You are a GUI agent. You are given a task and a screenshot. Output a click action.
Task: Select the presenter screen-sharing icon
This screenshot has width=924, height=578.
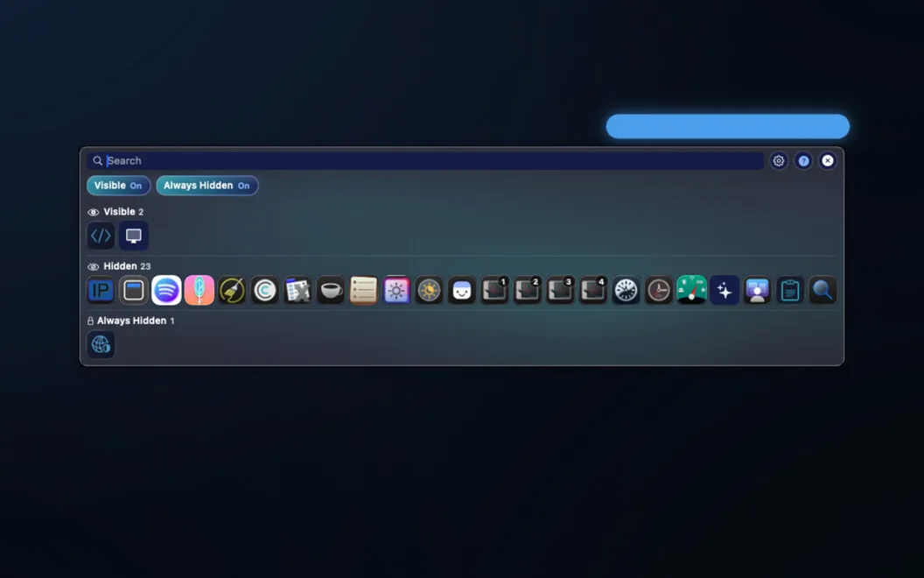[757, 290]
